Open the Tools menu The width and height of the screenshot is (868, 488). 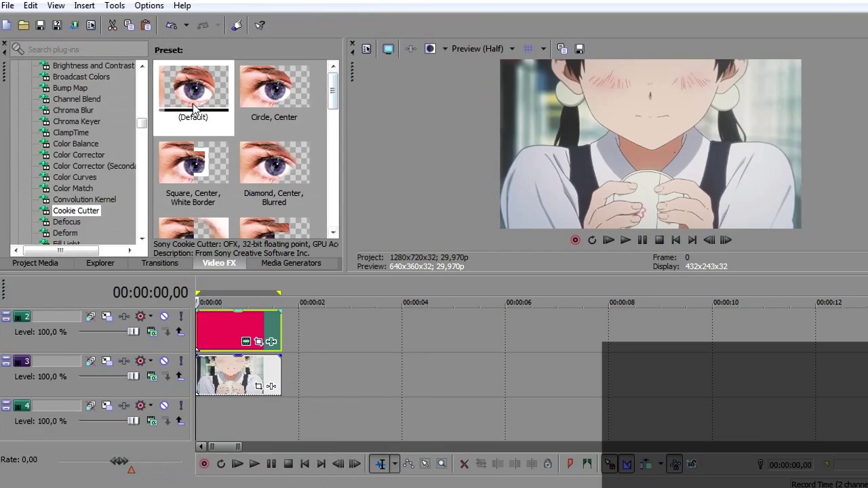(x=115, y=5)
